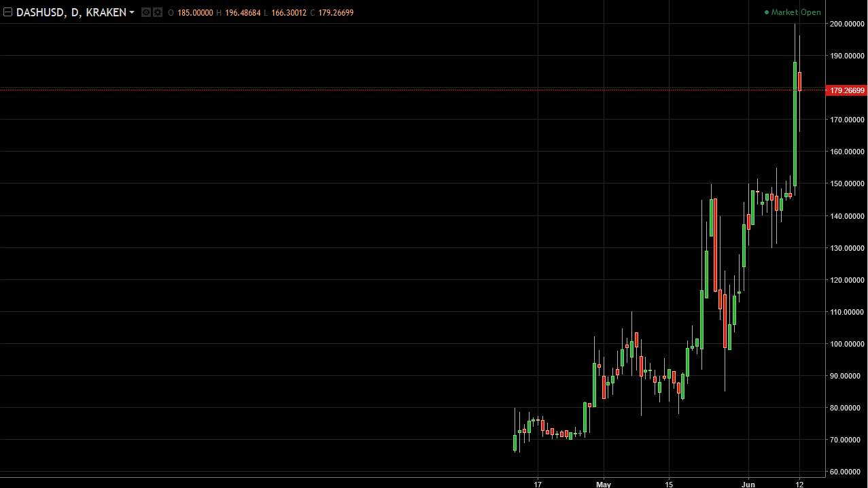Screen dimensions: 868x488
Task: Click the 160.00000 price axis label
Action: (847, 152)
